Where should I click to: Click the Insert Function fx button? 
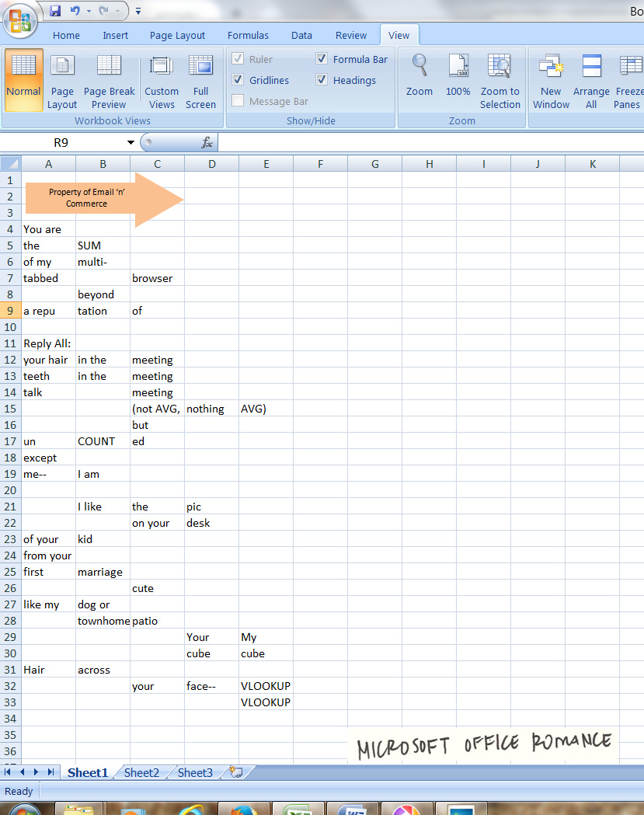[x=207, y=143]
